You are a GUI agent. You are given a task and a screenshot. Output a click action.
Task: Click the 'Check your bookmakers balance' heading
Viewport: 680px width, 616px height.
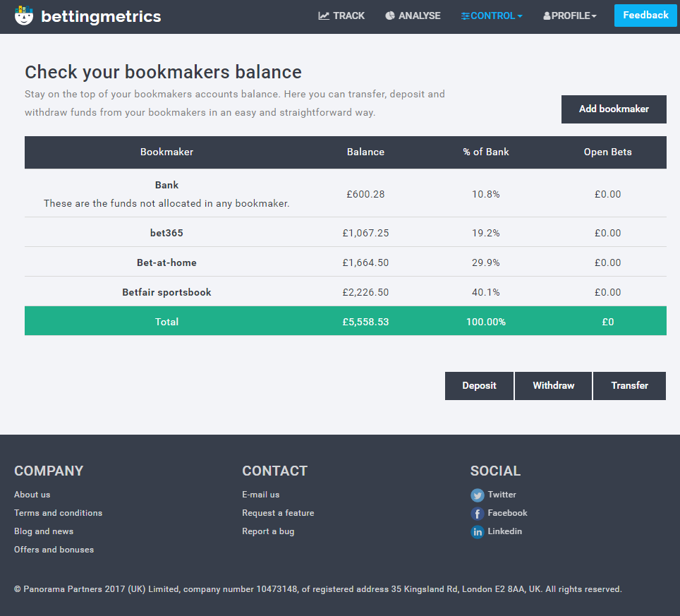pos(163,72)
